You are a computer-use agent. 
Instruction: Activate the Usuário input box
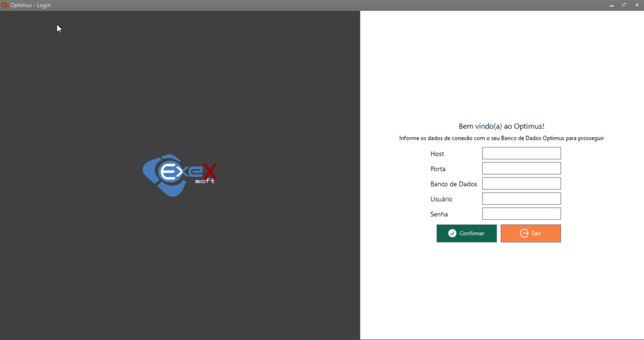click(x=521, y=199)
